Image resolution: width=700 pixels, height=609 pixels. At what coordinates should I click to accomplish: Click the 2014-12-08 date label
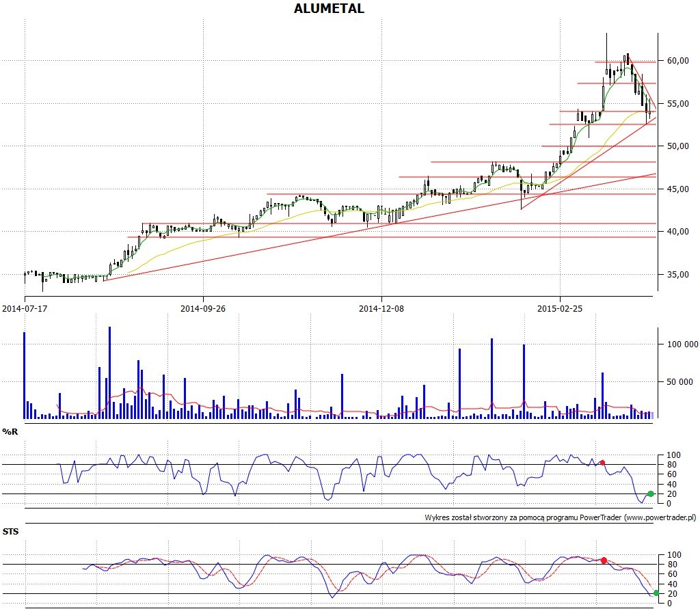click(381, 308)
